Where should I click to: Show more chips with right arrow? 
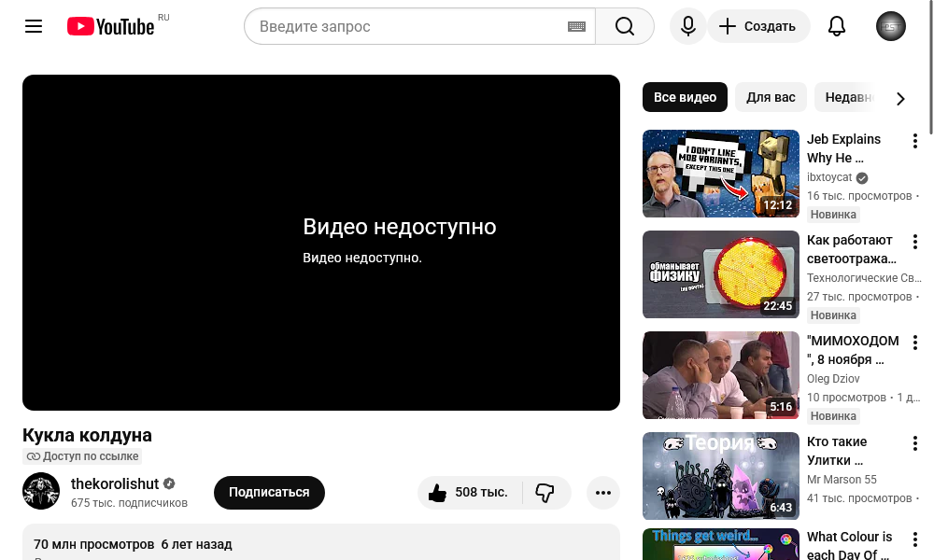click(x=900, y=98)
